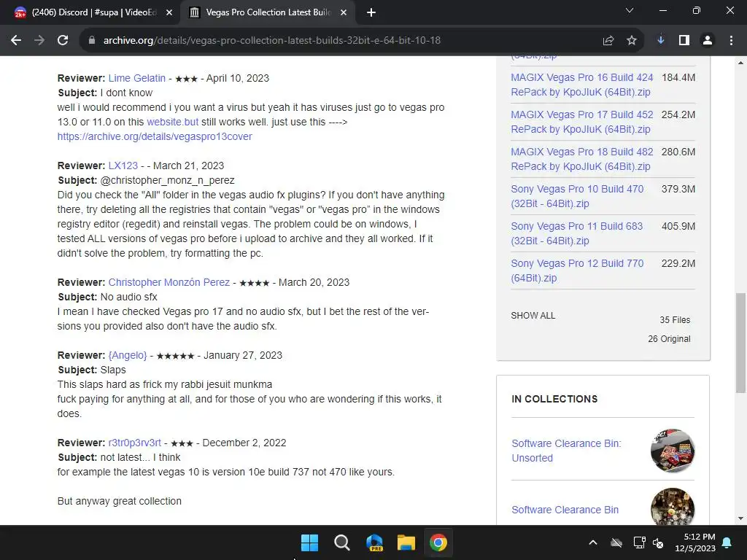
Task: Click the IN COLLECTIONS heading
Action: [x=554, y=399]
